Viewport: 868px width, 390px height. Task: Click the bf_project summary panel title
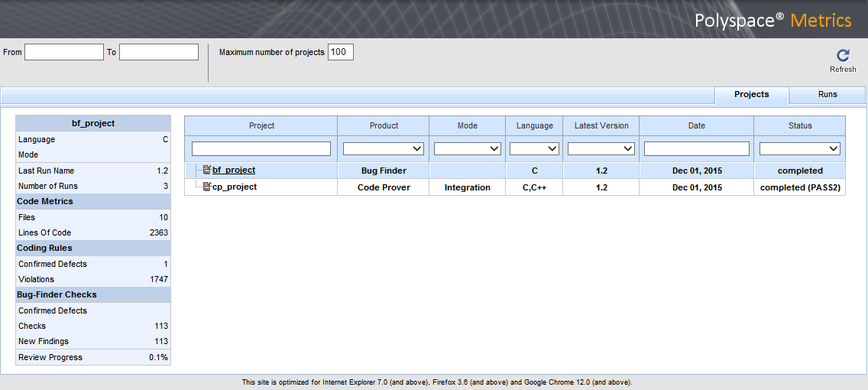93,123
